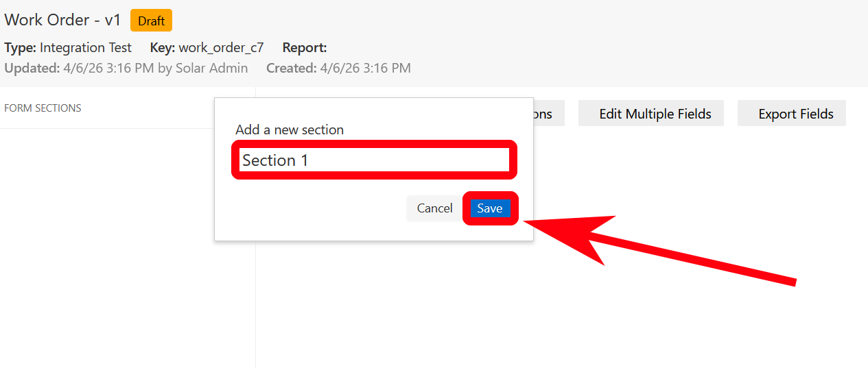Click the Type field label
Screen dimensions: 868x368
(20, 48)
